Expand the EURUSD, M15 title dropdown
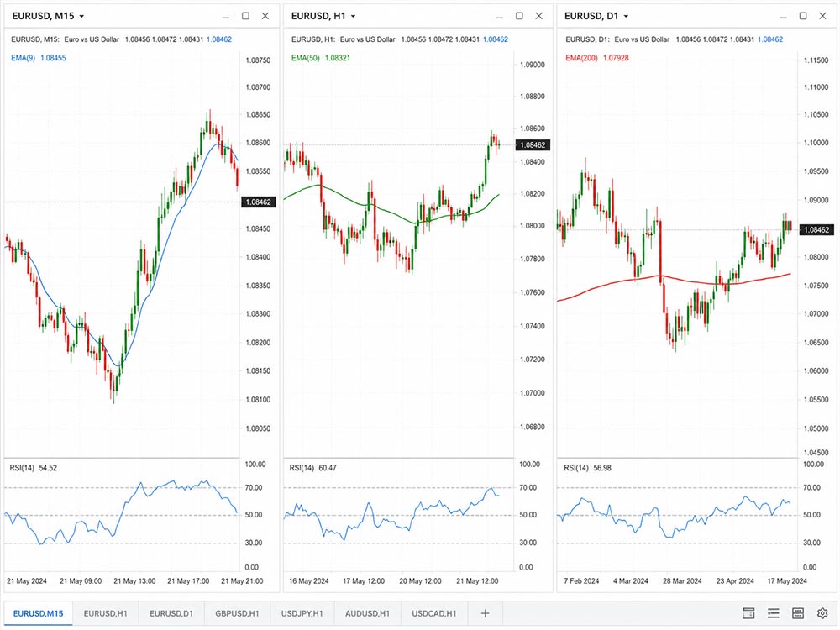 [82, 17]
